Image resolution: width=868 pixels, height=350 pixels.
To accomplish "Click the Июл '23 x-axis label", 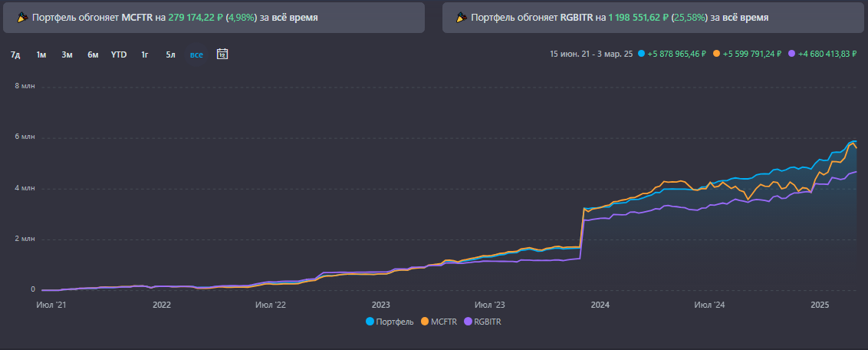I will [x=490, y=305].
